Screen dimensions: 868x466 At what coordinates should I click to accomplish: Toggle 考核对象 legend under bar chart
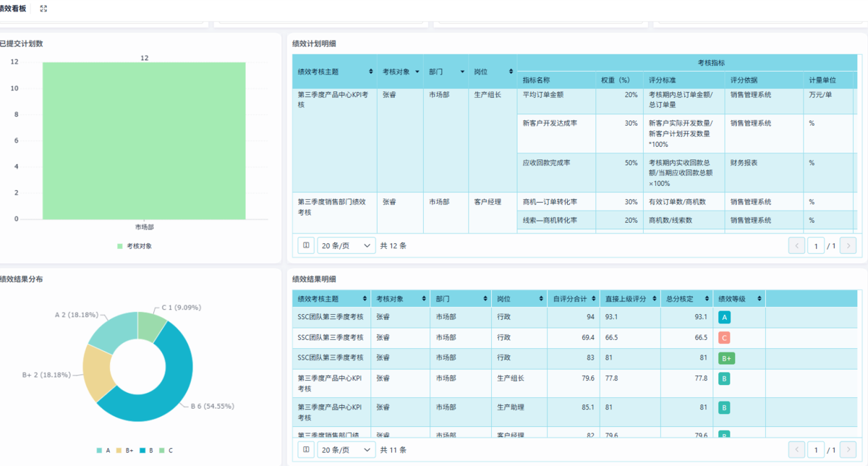135,246
